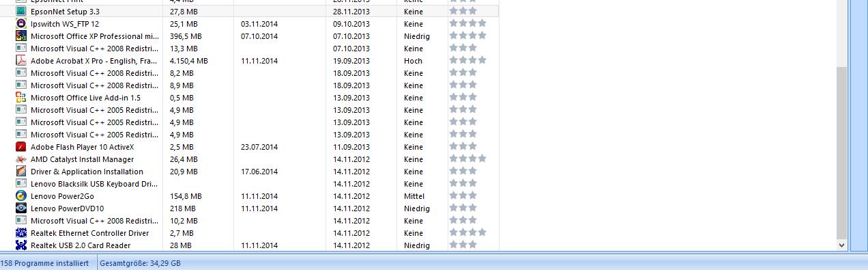This screenshot has width=868, height=270.
Task: Click the 23.07.2014 last-used date
Action: pyautogui.click(x=259, y=147)
